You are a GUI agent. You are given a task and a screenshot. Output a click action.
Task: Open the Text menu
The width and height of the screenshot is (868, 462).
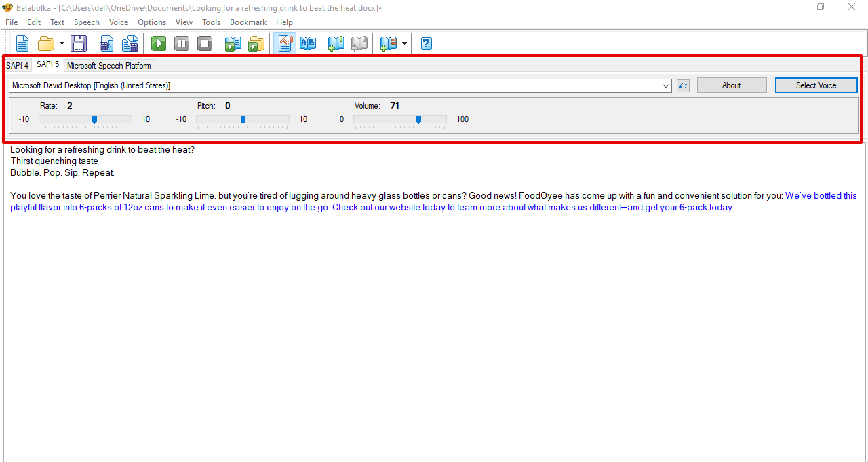click(58, 22)
